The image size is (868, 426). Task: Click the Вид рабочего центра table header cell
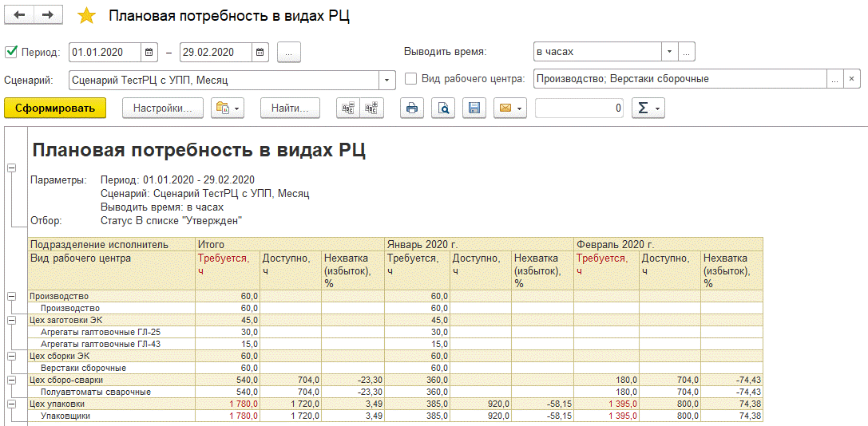point(111,270)
